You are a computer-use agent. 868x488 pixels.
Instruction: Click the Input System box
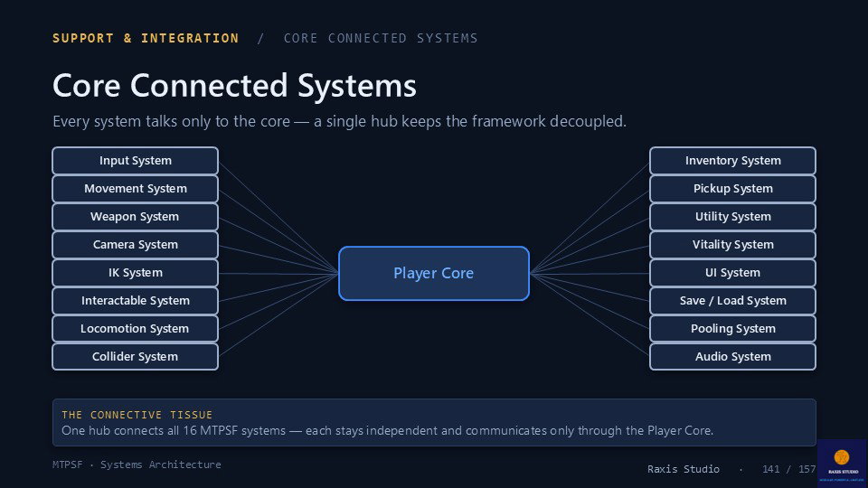pyautogui.click(x=135, y=161)
